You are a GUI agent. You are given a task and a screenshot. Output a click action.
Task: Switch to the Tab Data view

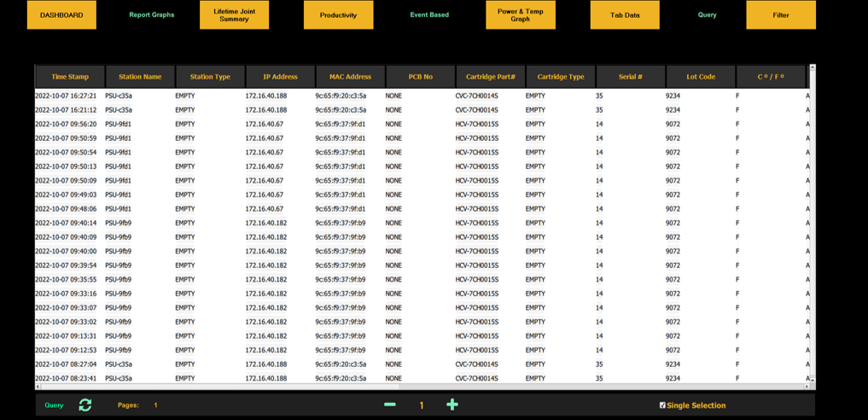pos(625,15)
